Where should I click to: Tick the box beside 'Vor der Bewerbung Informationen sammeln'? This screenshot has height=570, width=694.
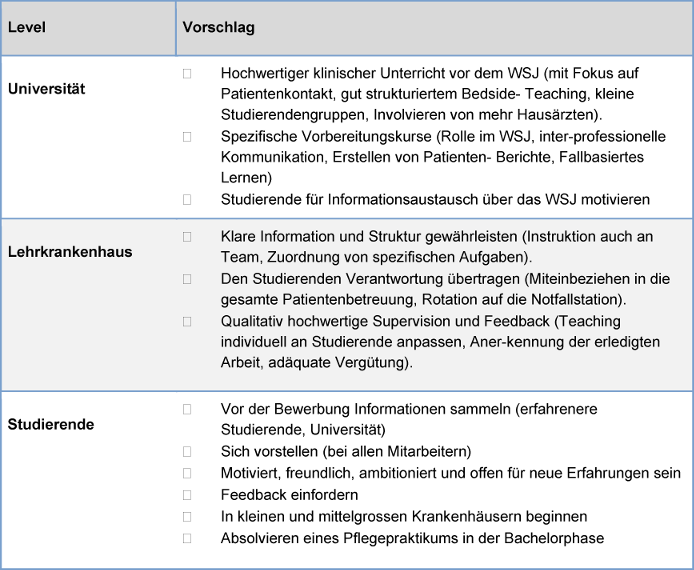187,409
